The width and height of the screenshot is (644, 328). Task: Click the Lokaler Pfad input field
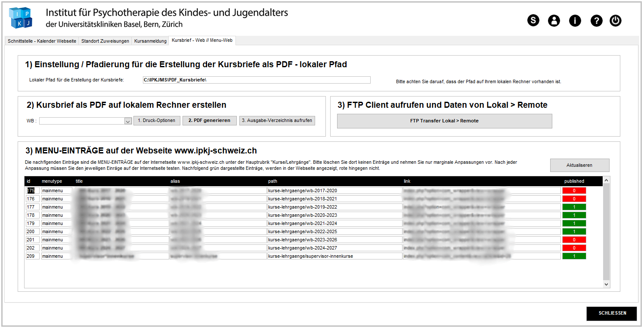[256, 80]
